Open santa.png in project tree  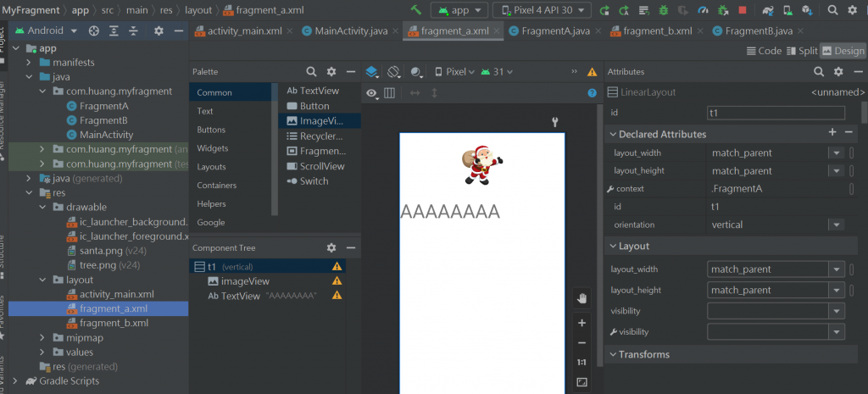point(105,251)
